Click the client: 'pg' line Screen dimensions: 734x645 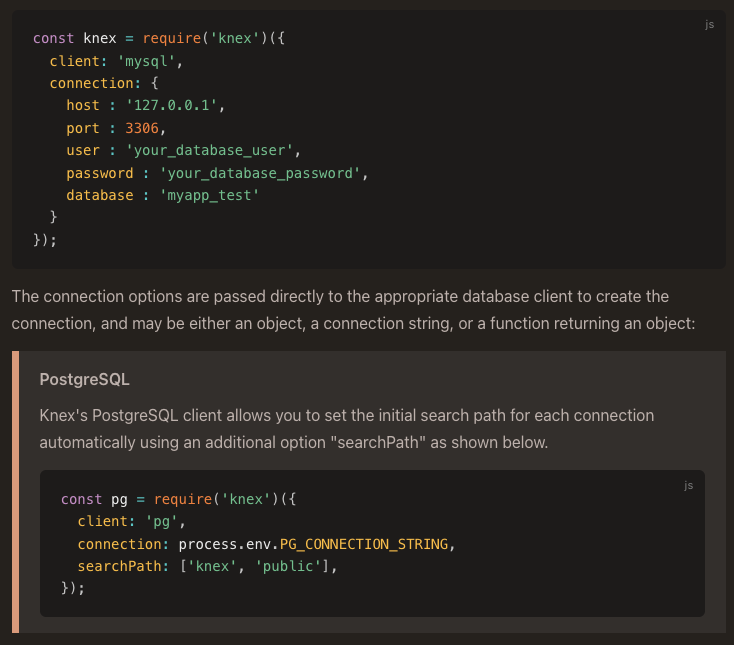click(132, 521)
